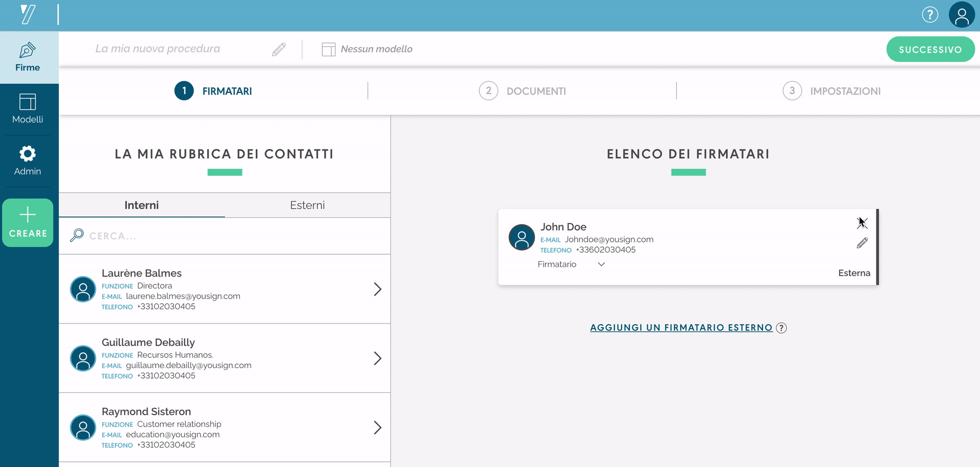Go to Modelli in the sidebar
The image size is (980, 467).
click(x=28, y=109)
